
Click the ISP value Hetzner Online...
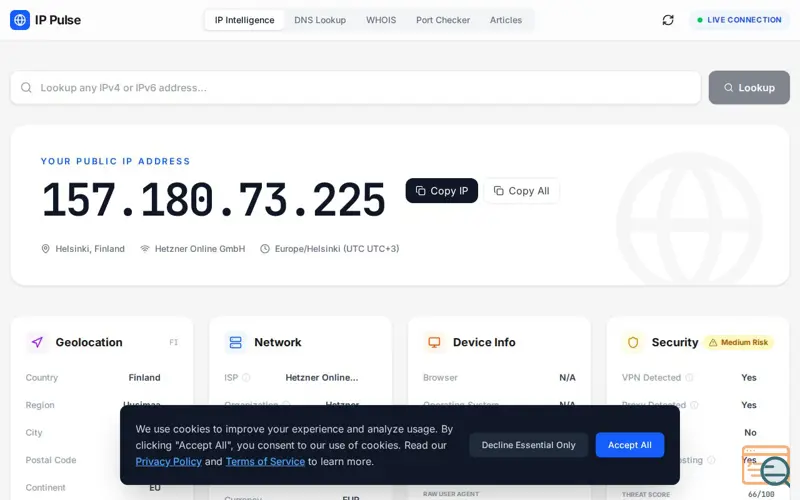[322, 378]
